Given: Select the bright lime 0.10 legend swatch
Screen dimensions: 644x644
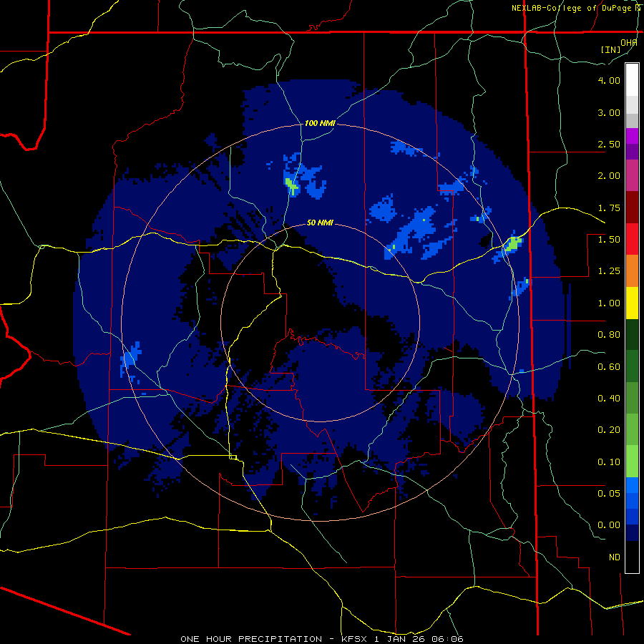Looking at the screenshot, I should coord(632,462).
